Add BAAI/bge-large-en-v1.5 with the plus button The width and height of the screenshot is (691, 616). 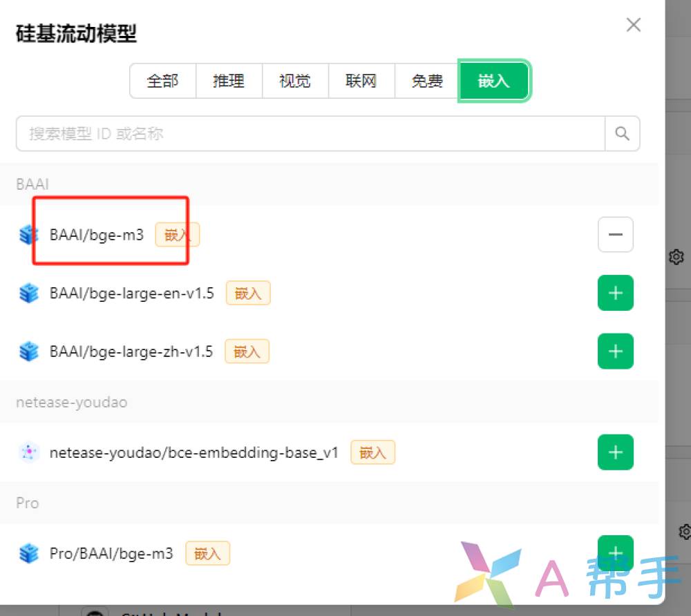click(x=615, y=293)
